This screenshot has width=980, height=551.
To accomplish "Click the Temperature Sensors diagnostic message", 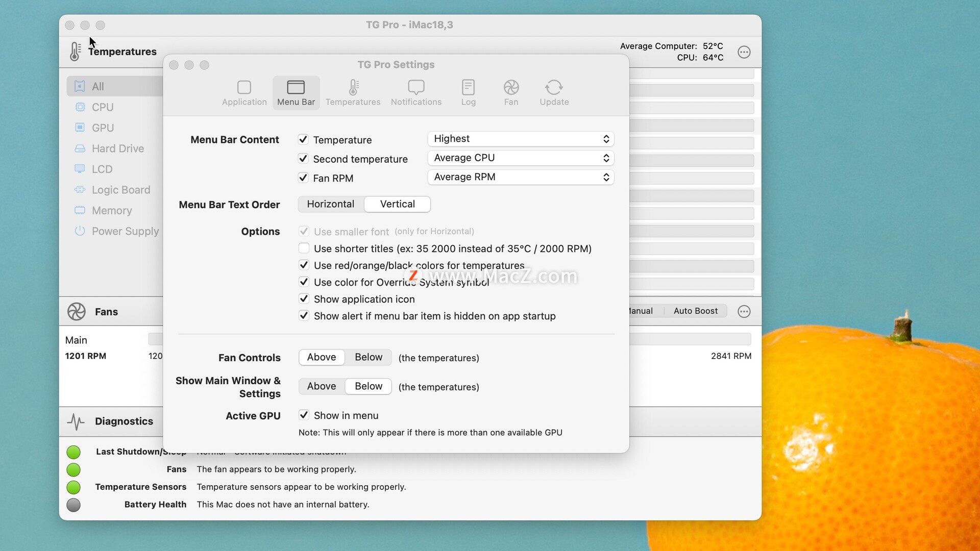I will coord(301,487).
